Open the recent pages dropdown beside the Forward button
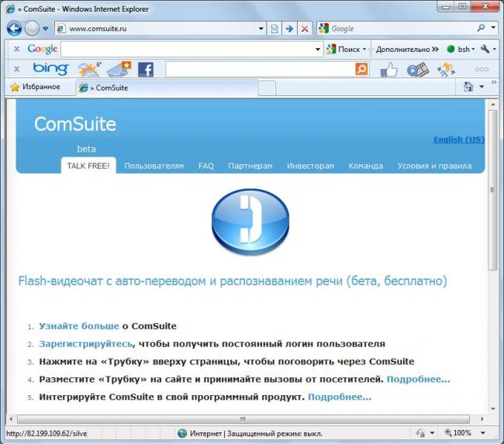 pyautogui.click(x=45, y=29)
